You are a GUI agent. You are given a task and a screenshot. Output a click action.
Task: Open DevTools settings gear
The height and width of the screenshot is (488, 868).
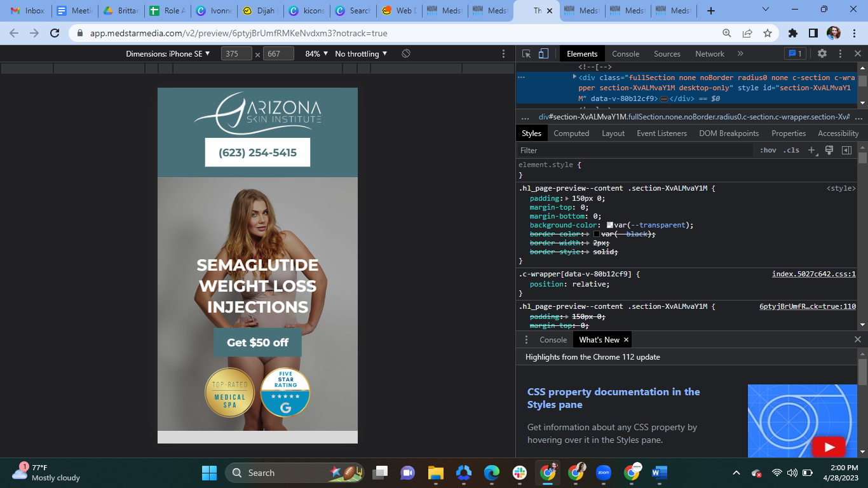click(822, 54)
